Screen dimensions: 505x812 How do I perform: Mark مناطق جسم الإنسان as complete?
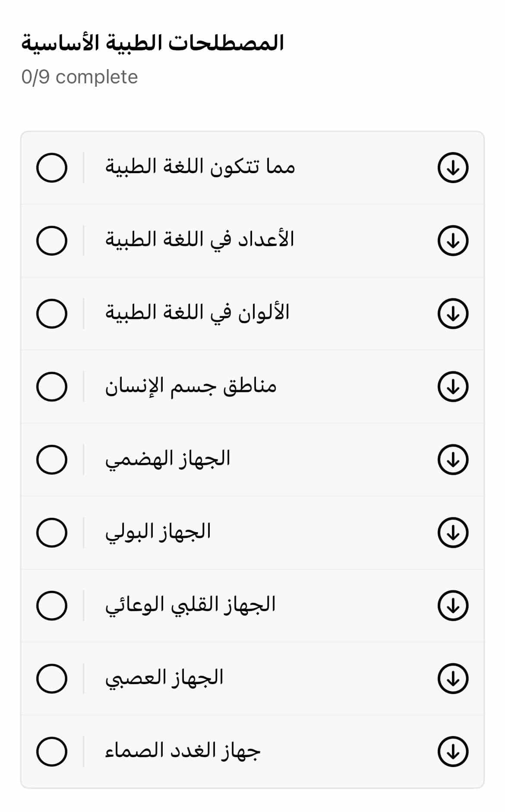(52, 387)
